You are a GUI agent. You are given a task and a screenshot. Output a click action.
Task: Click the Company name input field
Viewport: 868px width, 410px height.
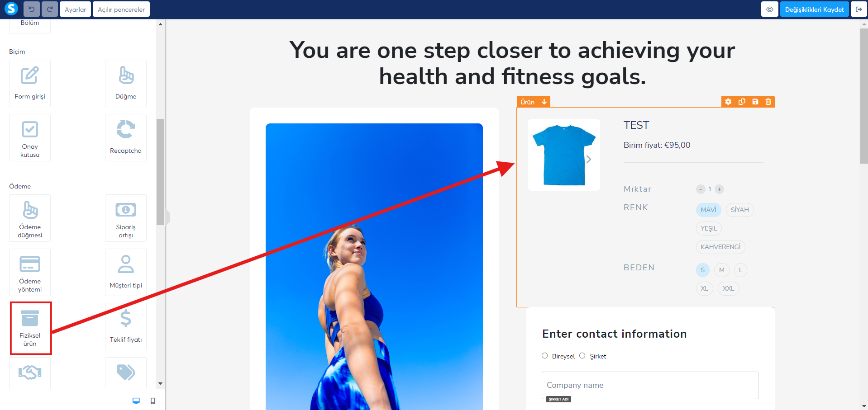[650, 385]
